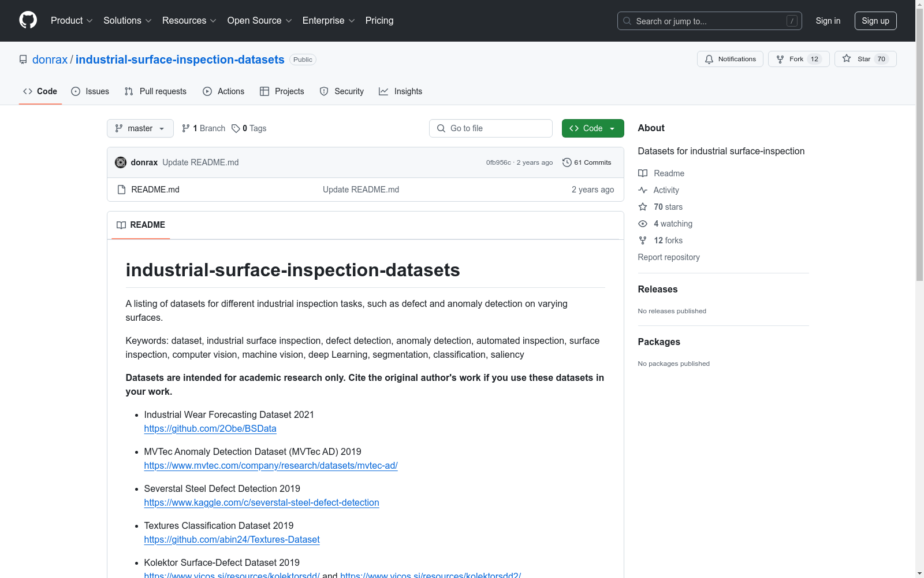Click the Go to file field
The width and height of the screenshot is (924, 578).
tap(490, 128)
